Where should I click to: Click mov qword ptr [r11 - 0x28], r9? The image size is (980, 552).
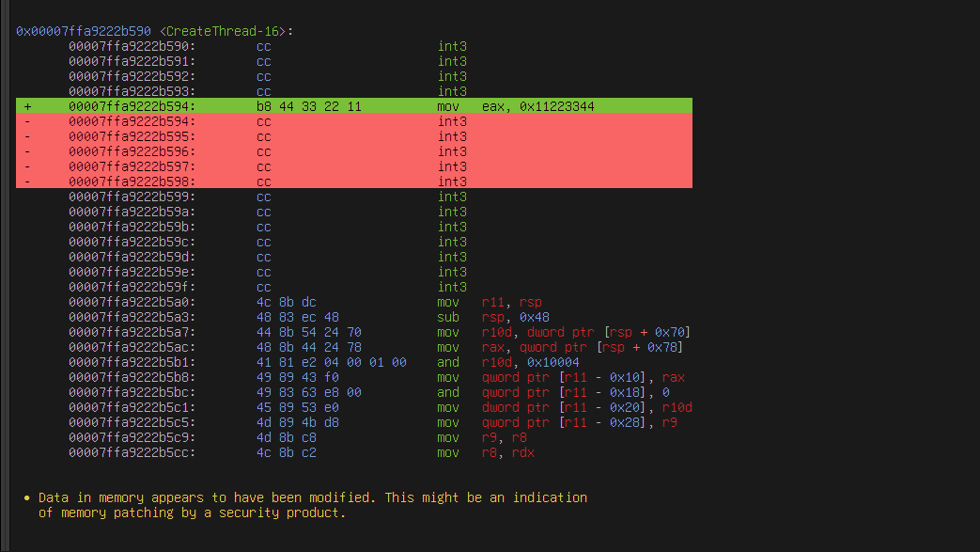pos(557,422)
